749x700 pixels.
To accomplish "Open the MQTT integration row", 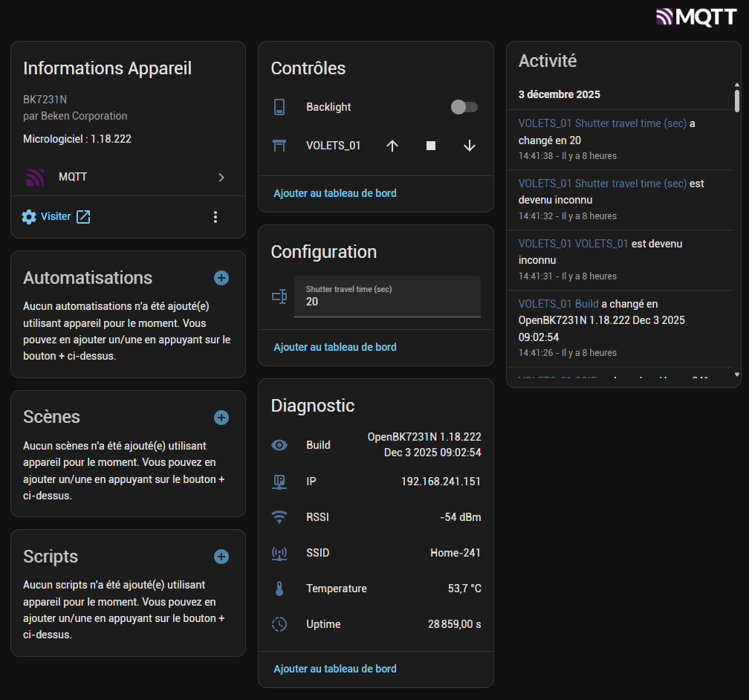I will [x=126, y=178].
